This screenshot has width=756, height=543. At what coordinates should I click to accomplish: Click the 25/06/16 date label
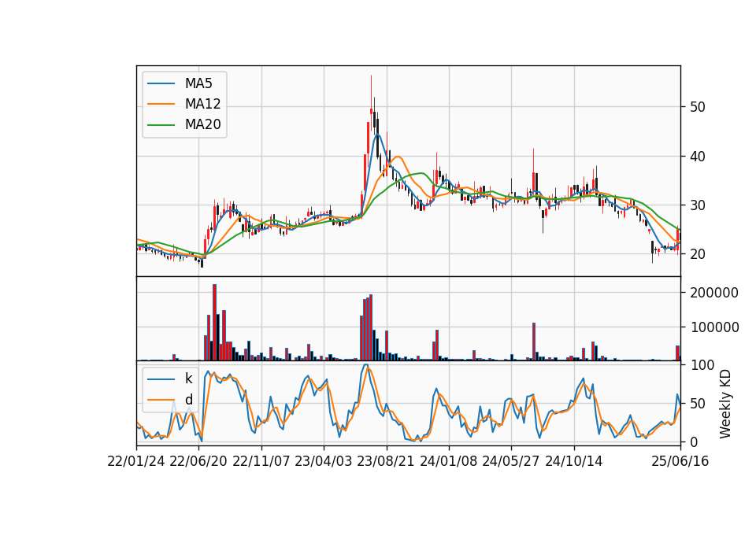(680, 462)
